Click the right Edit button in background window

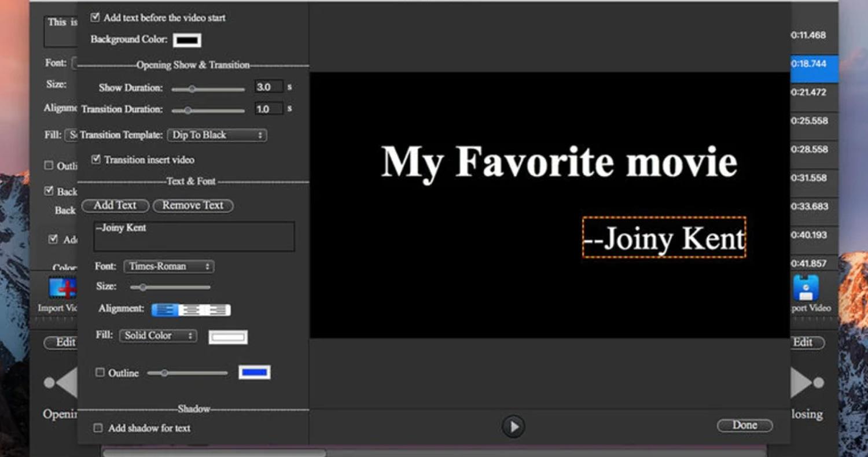click(x=807, y=342)
